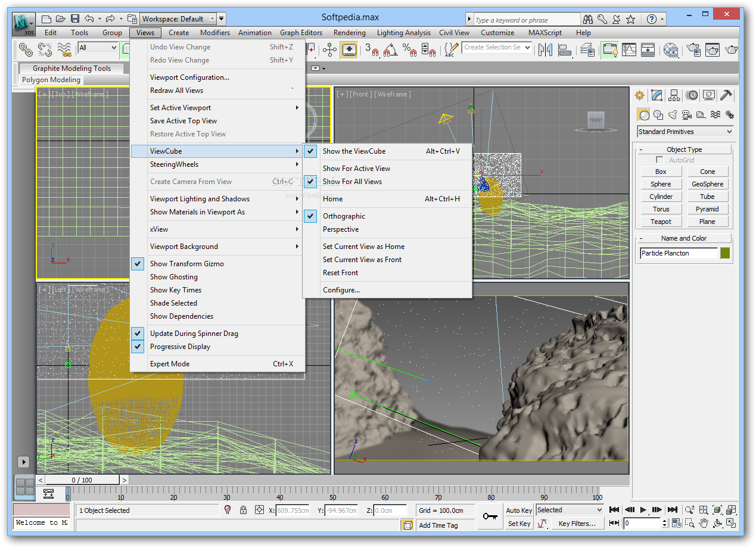
Task: Collapse the Name and Color rollout
Action: [x=685, y=238]
